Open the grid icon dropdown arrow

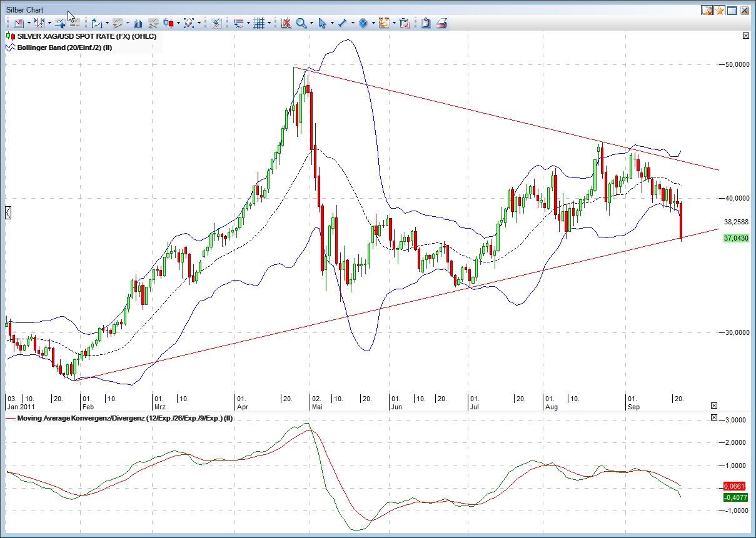pos(269,23)
